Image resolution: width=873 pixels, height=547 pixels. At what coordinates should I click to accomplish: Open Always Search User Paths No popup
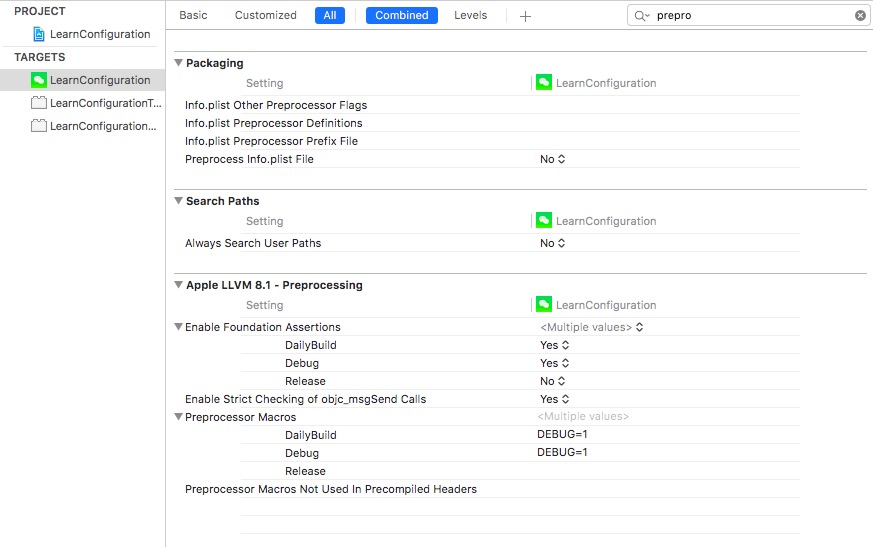(552, 243)
